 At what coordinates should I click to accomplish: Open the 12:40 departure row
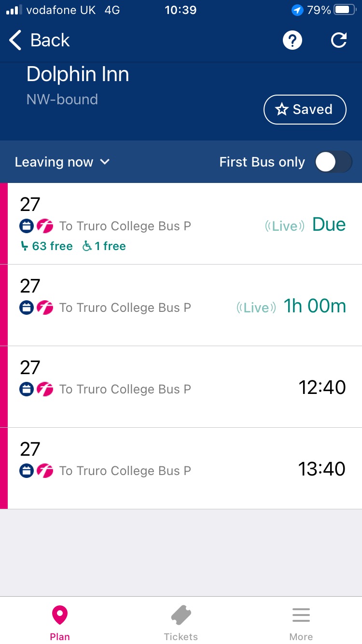[x=181, y=386]
